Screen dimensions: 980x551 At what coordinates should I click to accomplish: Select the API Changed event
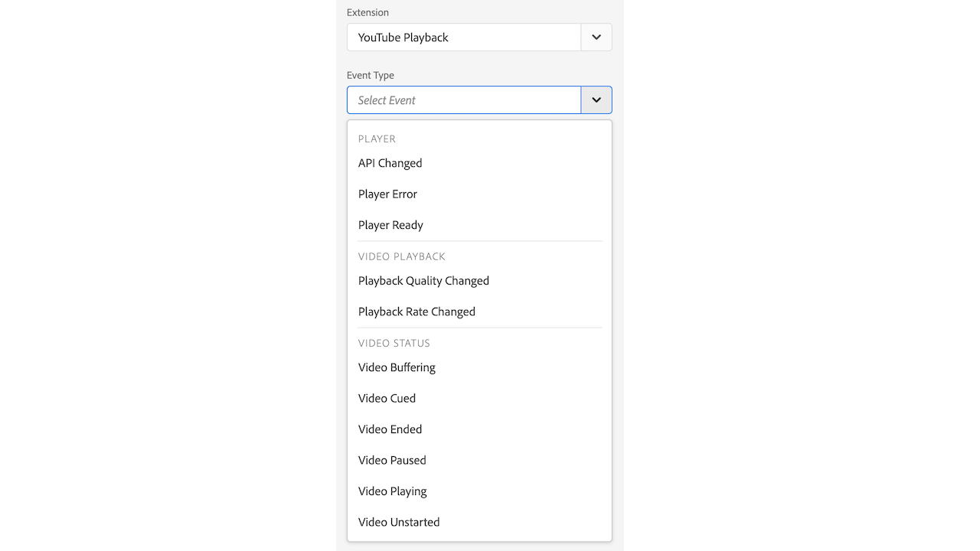(x=390, y=163)
